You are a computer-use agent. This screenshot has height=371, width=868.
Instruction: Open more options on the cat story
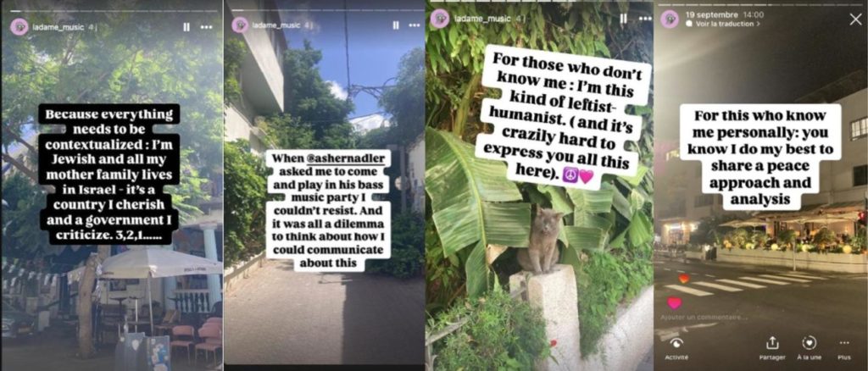645,19
